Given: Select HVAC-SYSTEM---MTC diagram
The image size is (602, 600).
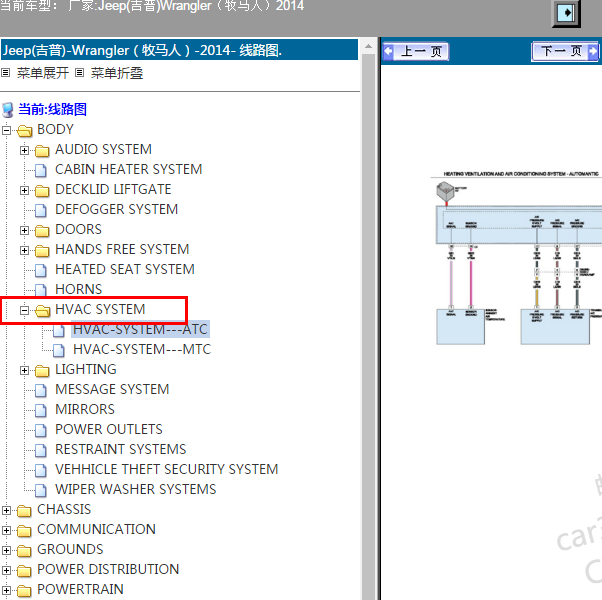Looking at the screenshot, I should tap(142, 349).
